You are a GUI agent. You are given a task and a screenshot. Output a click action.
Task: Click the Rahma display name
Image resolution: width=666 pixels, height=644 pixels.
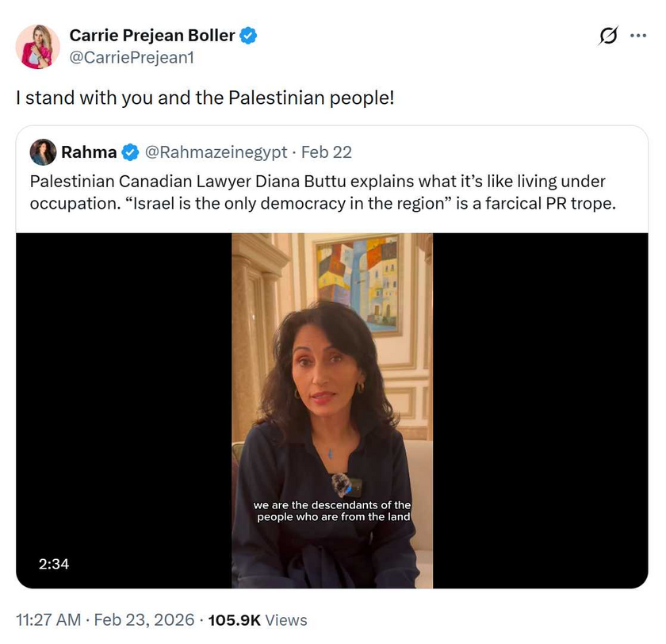pos(89,152)
